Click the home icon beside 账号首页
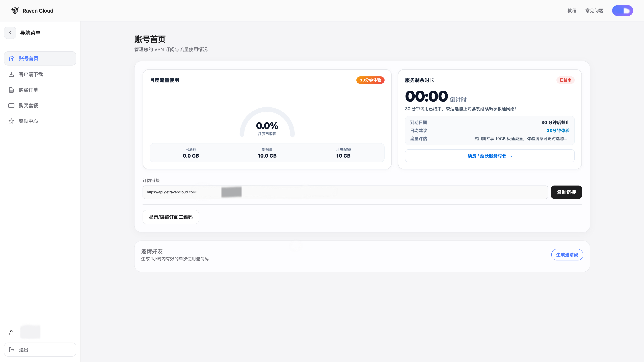 click(12, 58)
